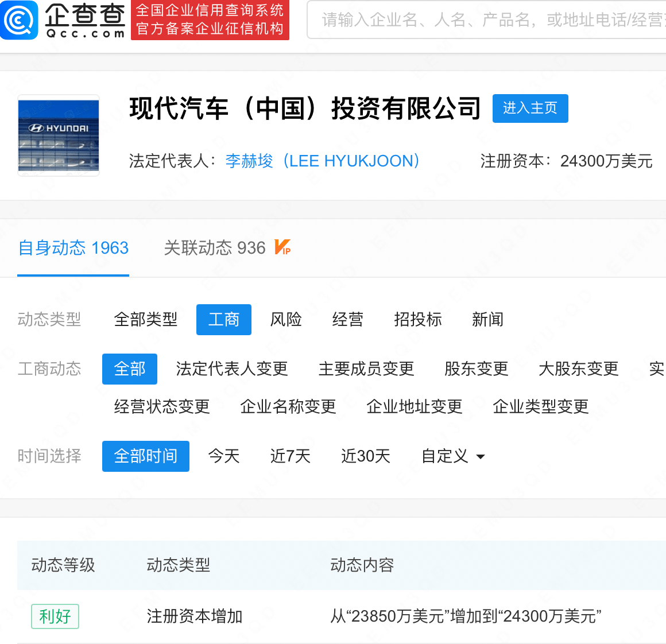Filter by 企业类型变更
This screenshot has height=644, width=666.
pyautogui.click(x=540, y=407)
